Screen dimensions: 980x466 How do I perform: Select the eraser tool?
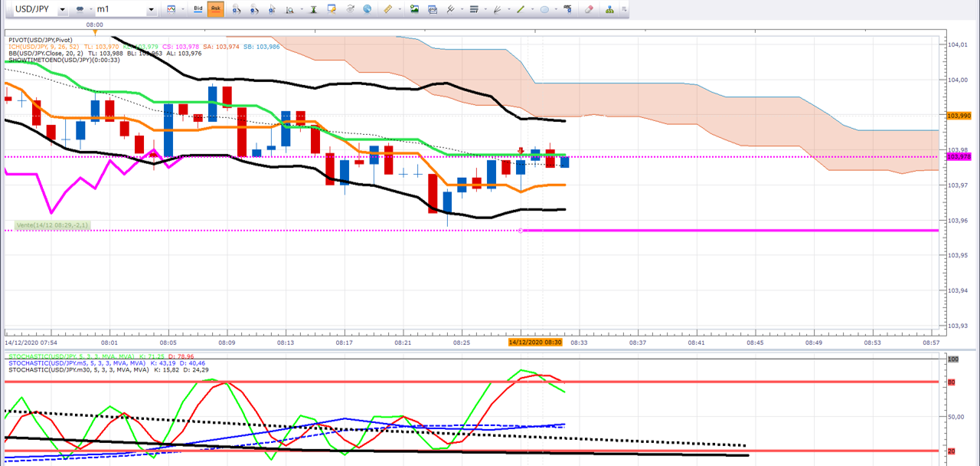(x=588, y=9)
